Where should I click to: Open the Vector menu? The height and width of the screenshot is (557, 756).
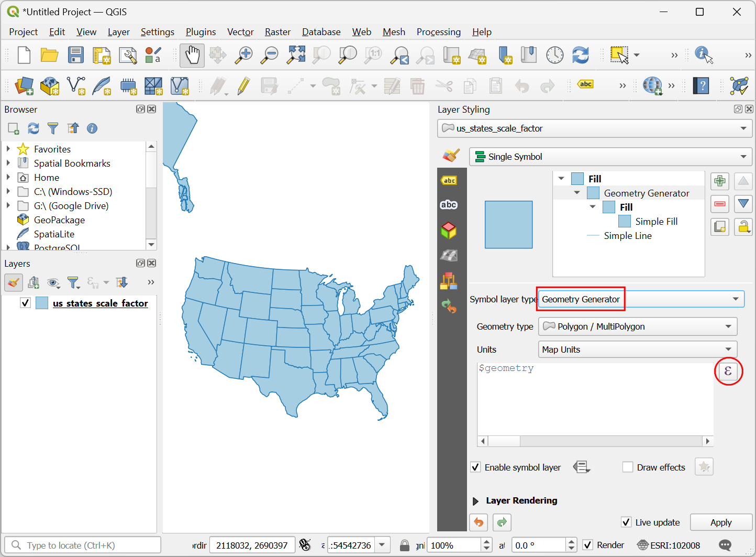240,32
